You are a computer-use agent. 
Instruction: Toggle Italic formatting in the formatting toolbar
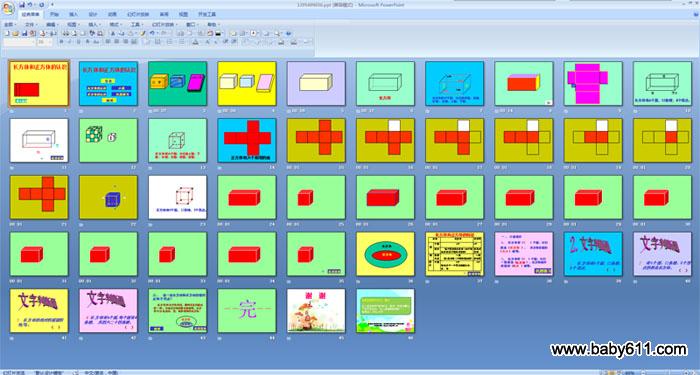coord(70,42)
